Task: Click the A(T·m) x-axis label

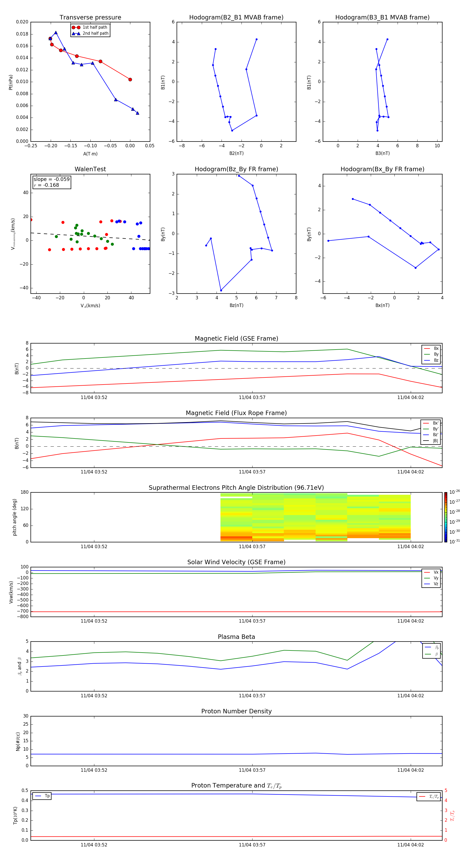Action: coord(90,154)
